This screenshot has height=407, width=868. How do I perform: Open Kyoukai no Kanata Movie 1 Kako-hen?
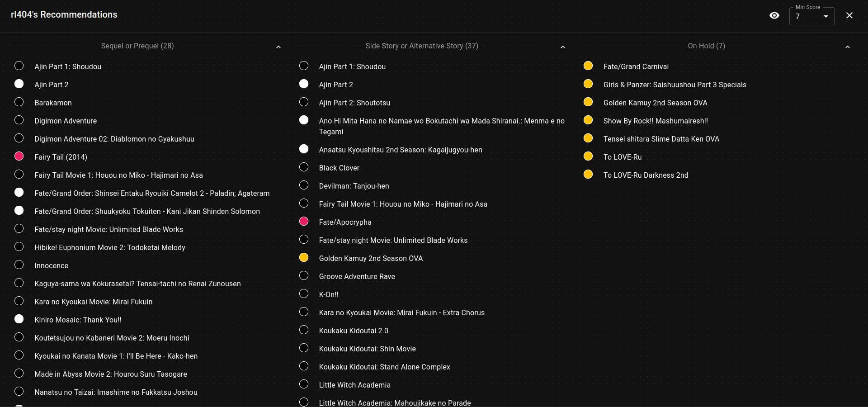tap(116, 356)
